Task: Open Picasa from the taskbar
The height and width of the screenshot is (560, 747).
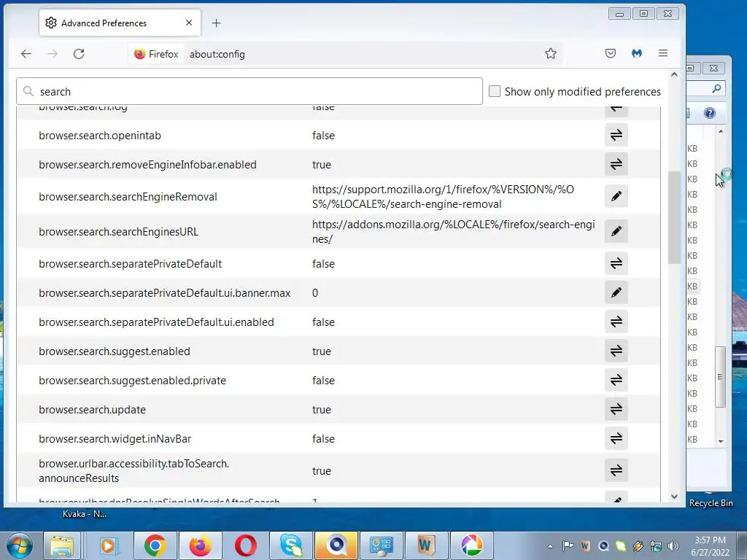Action: 471,545
